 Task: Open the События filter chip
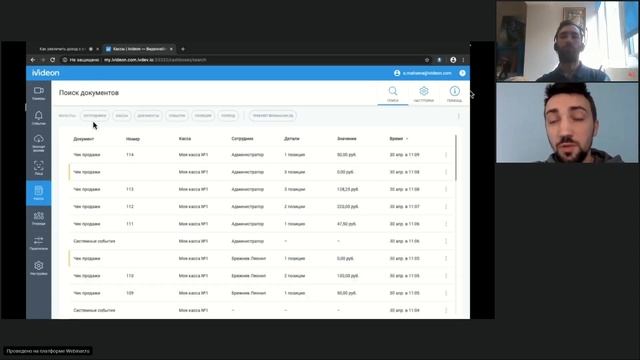coord(177,116)
